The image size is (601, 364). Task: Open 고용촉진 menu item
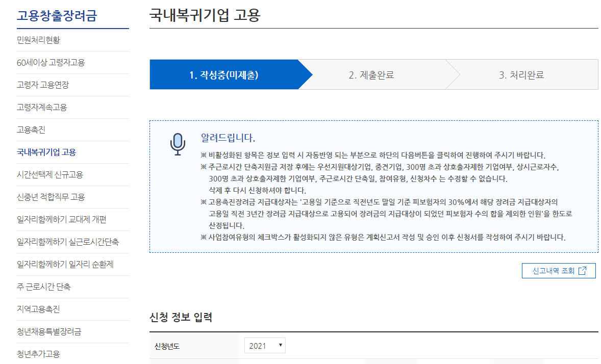[31, 129]
